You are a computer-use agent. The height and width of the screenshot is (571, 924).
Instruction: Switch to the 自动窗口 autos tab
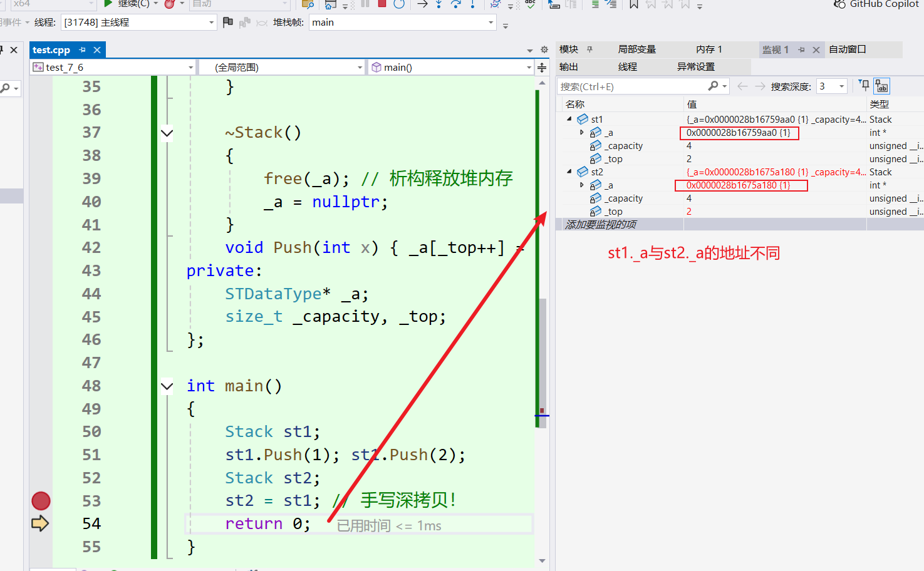(848, 49)
